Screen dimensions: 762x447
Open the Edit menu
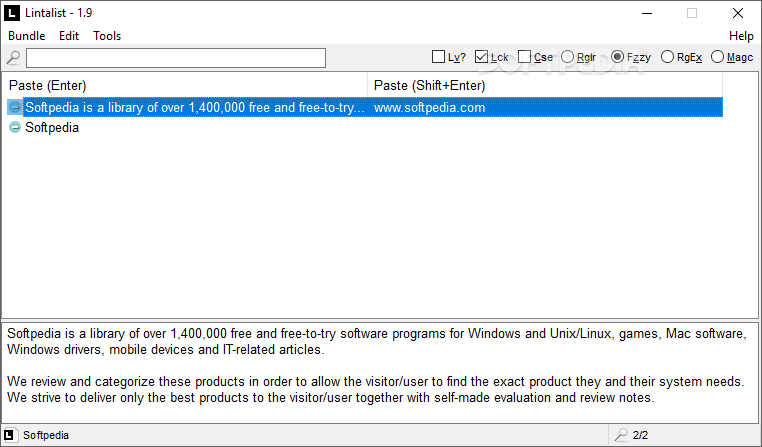[x=69, y=36]
